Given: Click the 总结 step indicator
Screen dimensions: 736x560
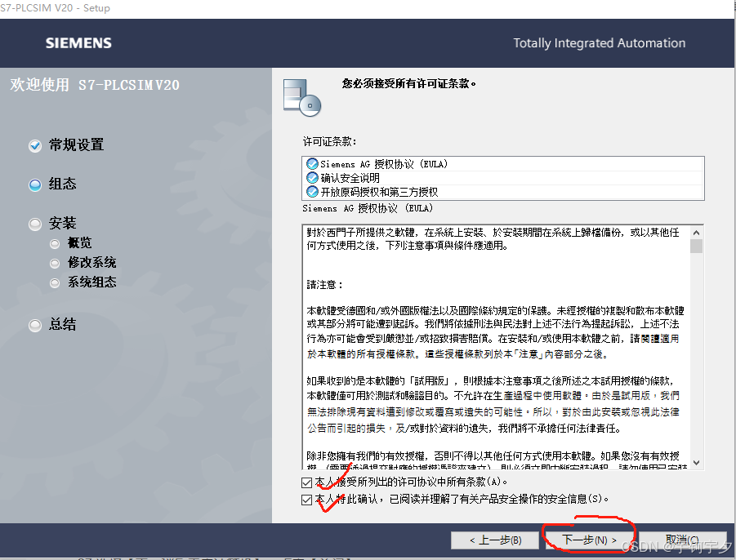Looking at the screenshot, I should tap(35, 325).
